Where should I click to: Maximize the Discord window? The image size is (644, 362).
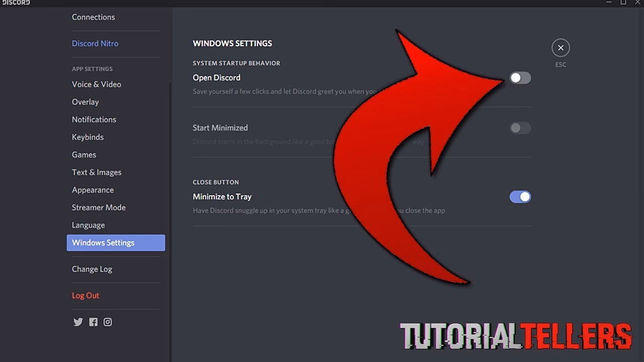point(623,3)
